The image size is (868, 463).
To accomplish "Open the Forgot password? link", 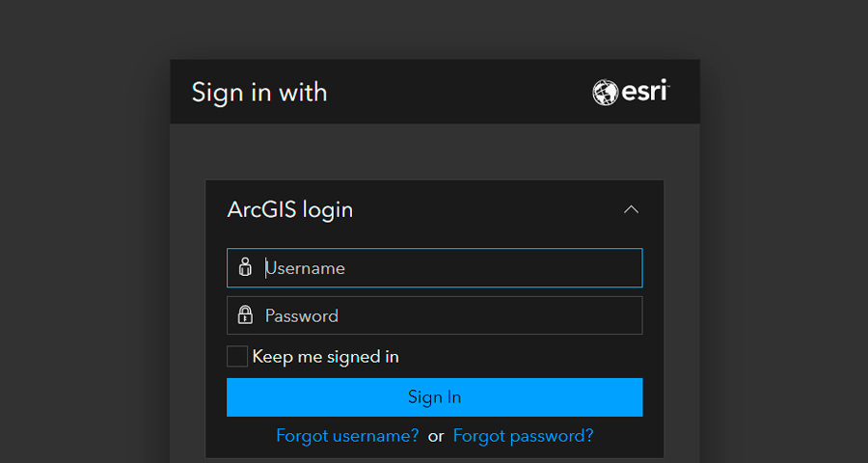I will coord(523,436).
